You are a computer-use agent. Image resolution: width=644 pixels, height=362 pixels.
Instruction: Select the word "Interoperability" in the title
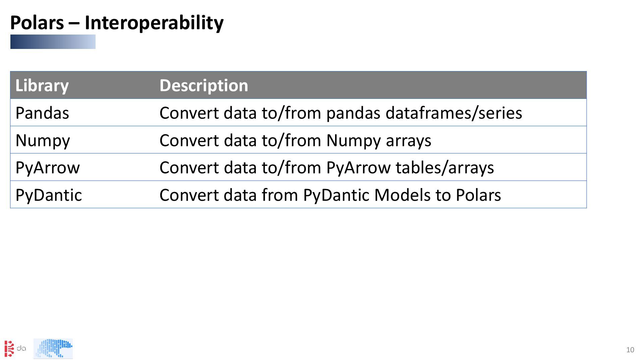tap(154, 23)
